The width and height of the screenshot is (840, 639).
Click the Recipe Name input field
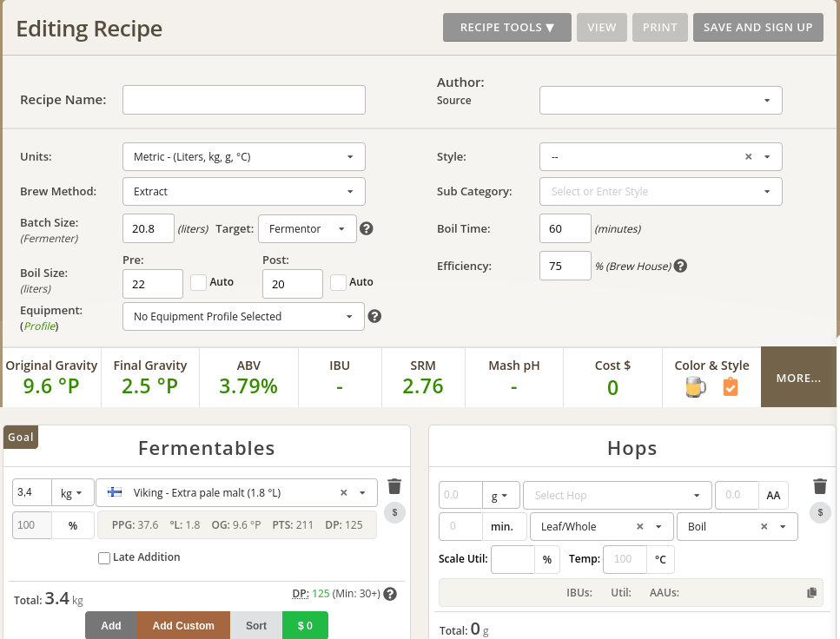pyautogui.click(x=243, y=100)
